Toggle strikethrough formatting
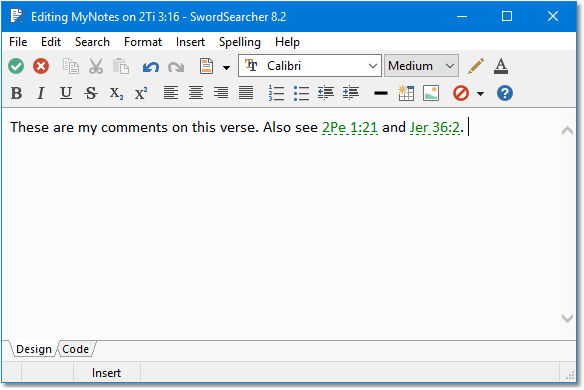584x390 pixels. pos(91,93)
